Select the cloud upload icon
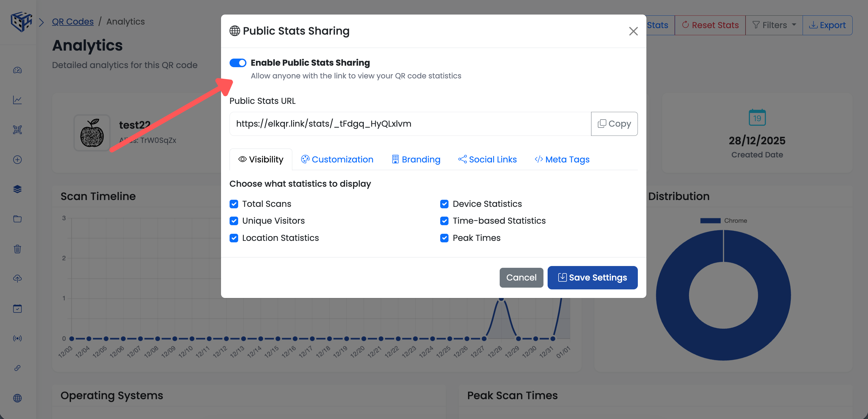Screen dimensions: 868x419 click(17, 278)
